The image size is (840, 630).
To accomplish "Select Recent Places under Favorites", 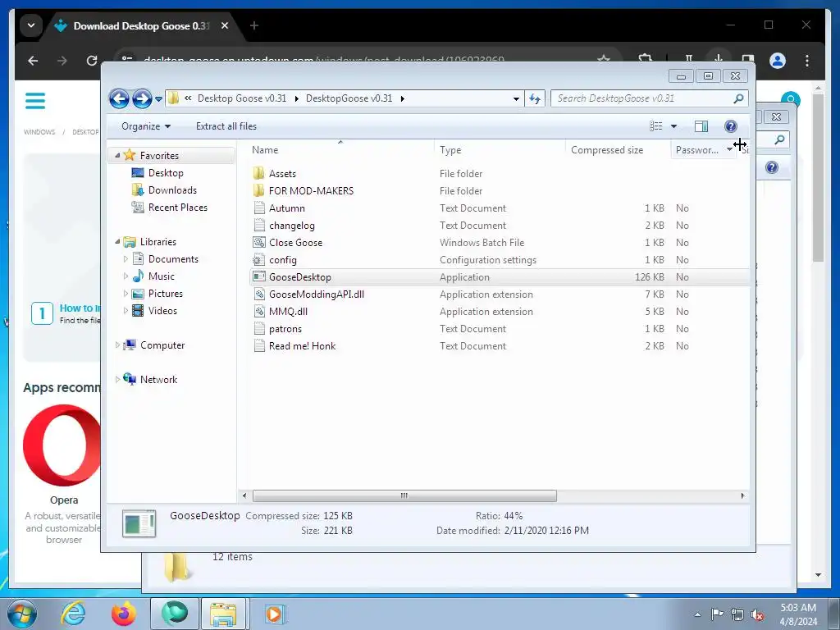I will point(177,208).
